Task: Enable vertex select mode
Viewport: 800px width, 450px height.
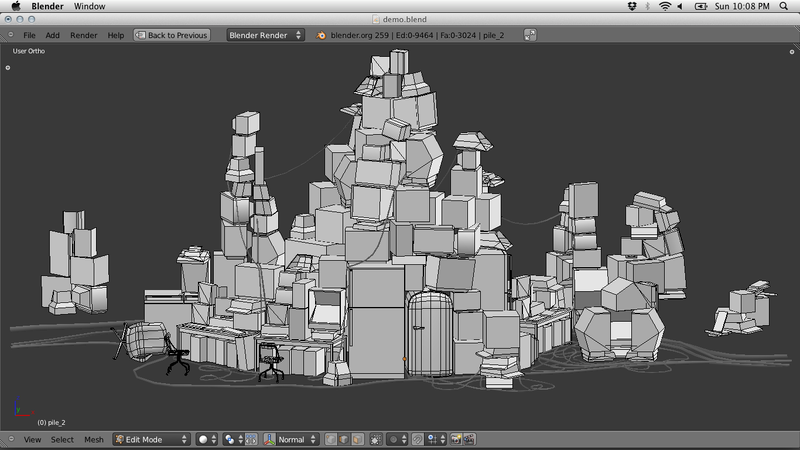Action: tap(331, 439)
